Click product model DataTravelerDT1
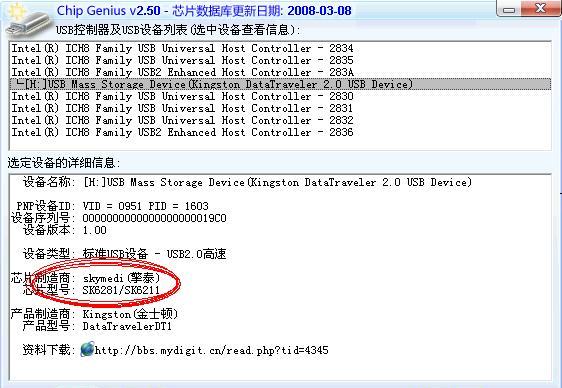Viewport: 562px width, 388px height. click(127, 326)
